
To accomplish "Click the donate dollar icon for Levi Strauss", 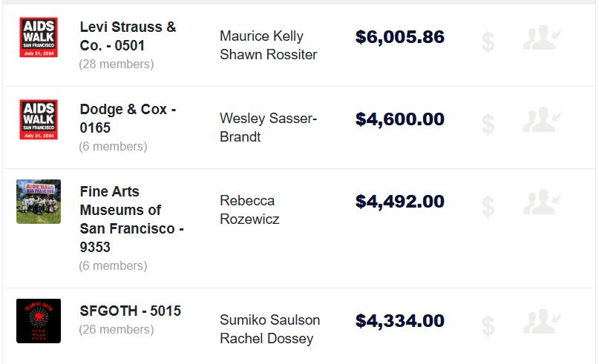I will point(488,42).
